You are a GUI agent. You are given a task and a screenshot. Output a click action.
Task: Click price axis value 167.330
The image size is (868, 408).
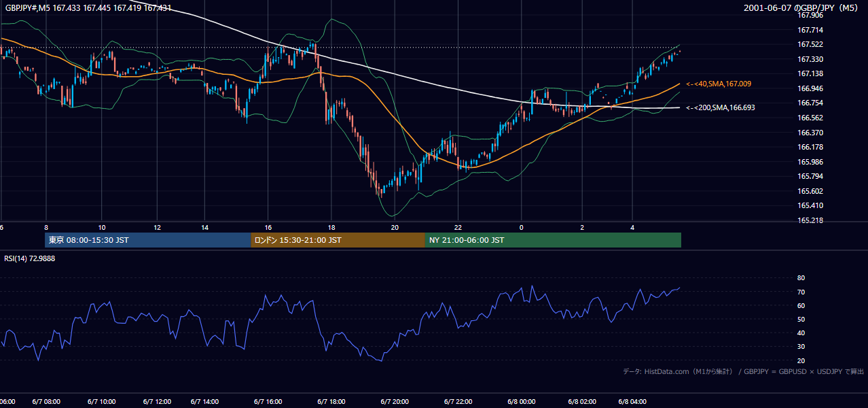pos(810,59)
